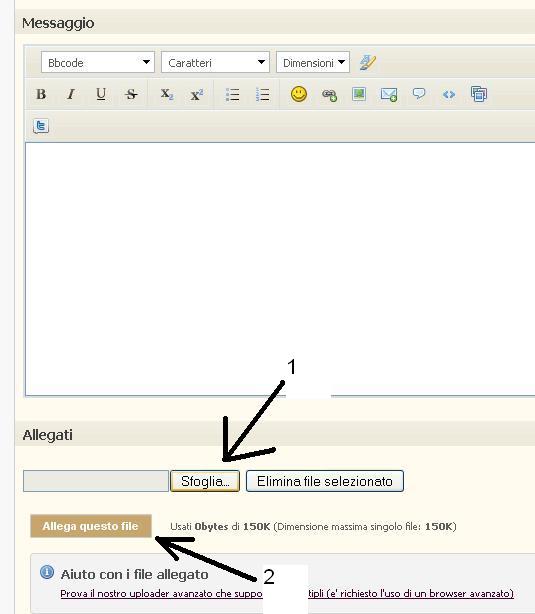Toggle bold formatting
The image size is (535, 614).
[41, 94]
